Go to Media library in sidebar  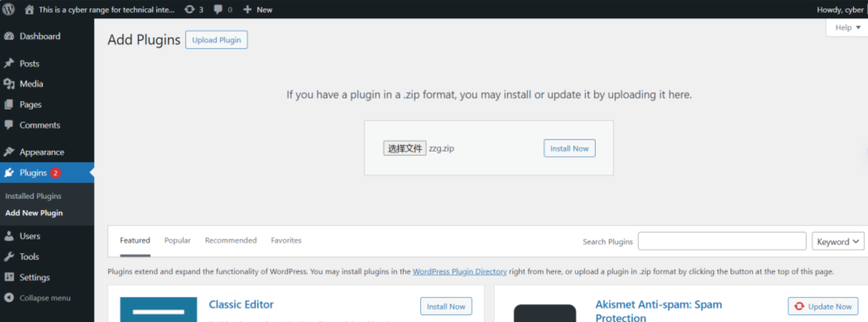click(31, 84)
